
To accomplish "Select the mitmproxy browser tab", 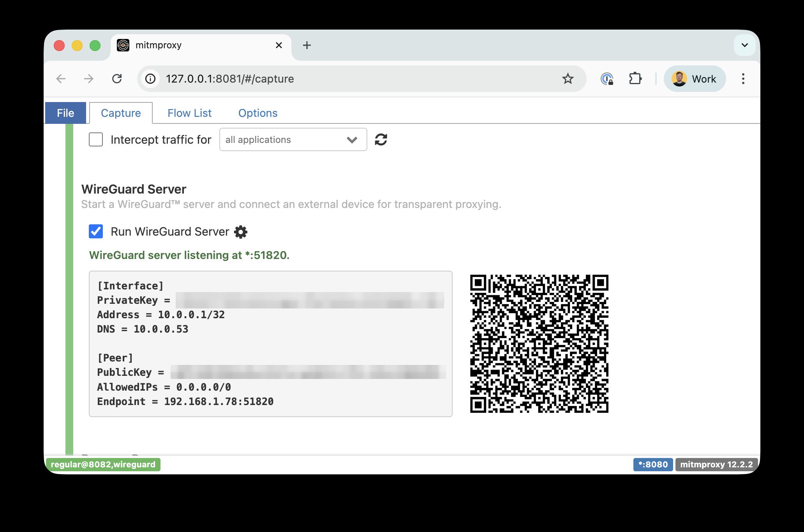I will pyautogui.click(x=201, y=46).
